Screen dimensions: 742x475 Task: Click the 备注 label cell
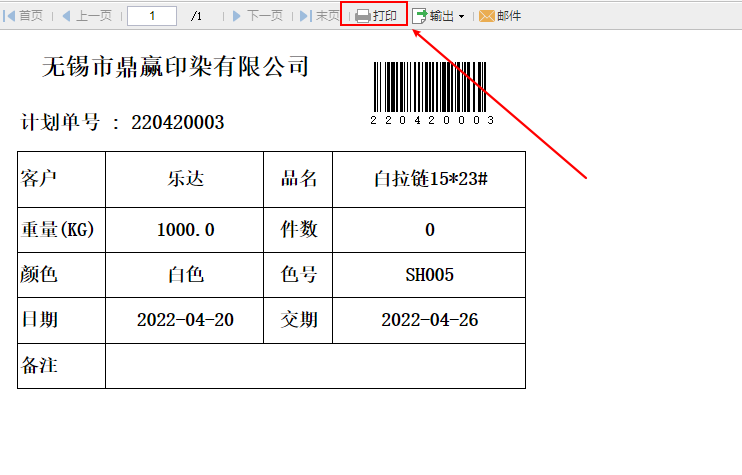pos(62,366)
